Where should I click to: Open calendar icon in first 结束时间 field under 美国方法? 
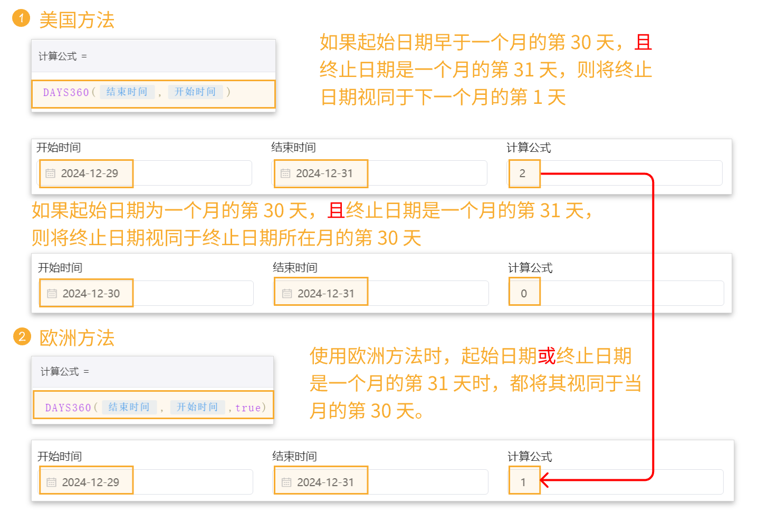[x=285, y=173]
